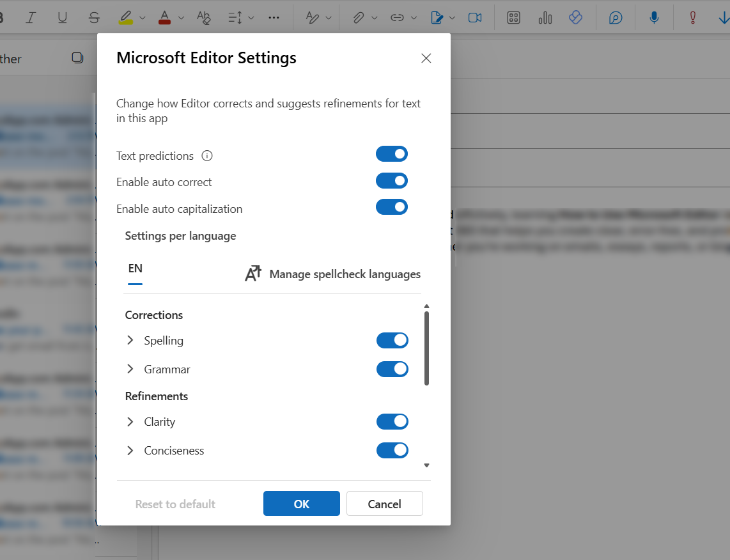Click the settings list scroll down arrow
The height and width of the screenshot is (560, 730).
(x=426, y=465)
